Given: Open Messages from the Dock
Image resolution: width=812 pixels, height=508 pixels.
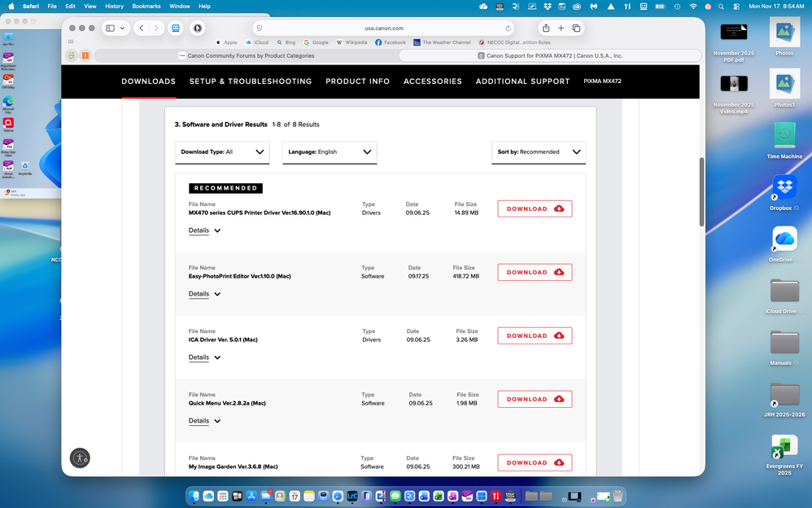Looking at the screenshot, I should (394, 495).
